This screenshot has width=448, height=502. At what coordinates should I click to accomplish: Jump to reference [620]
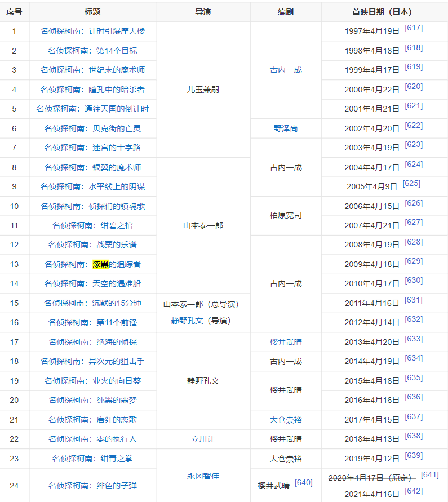[414, 87]
